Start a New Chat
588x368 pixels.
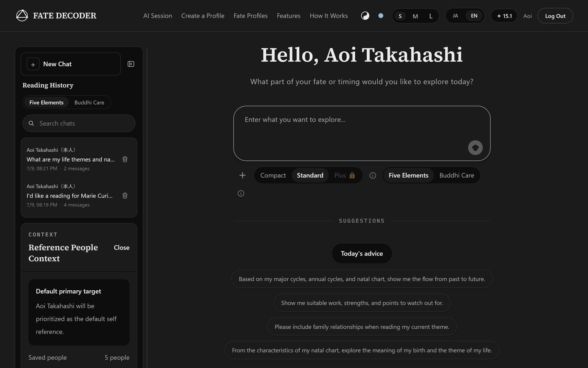pos(71,64)
